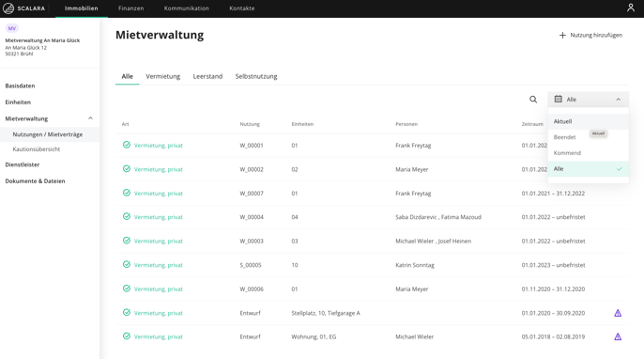The width and height of the screenshot is (644, 359).
Task: Open the user profile icon
Action: click(631, 8)
